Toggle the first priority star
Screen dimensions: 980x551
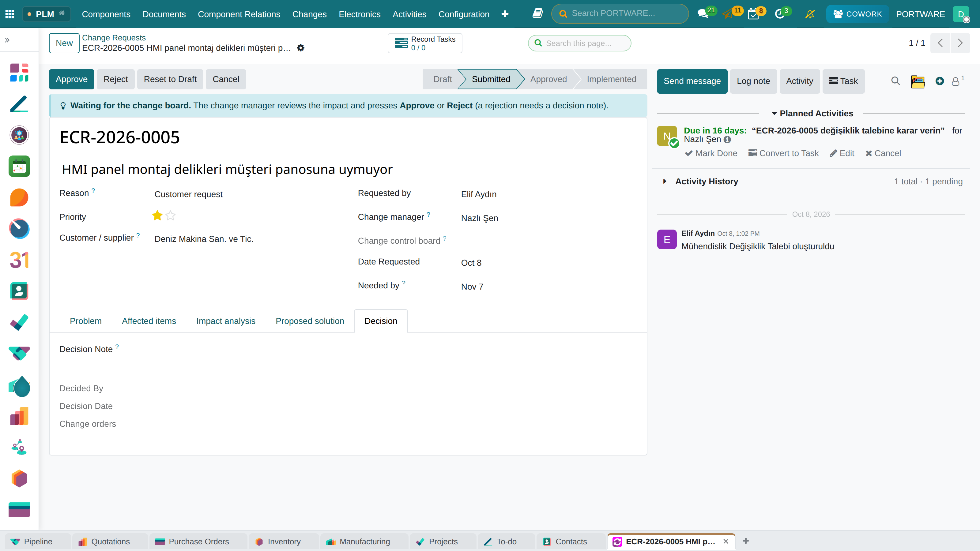[x=157, y=216]
